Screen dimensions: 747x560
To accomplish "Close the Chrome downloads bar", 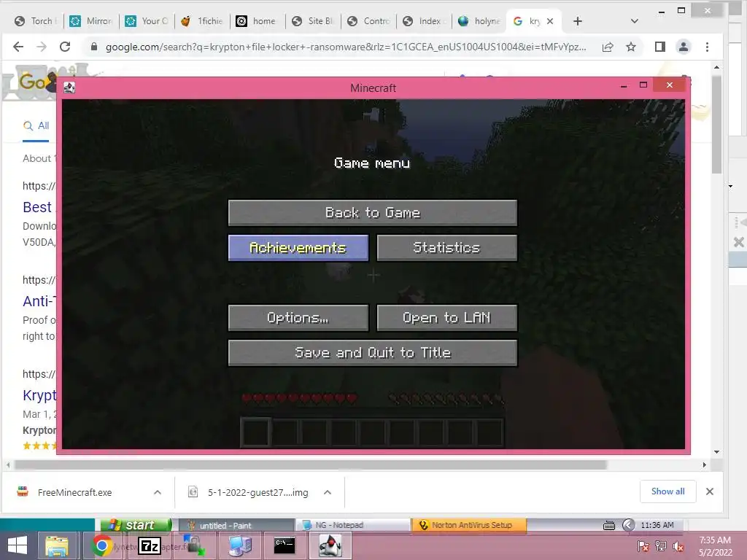I will pos(709,491).
